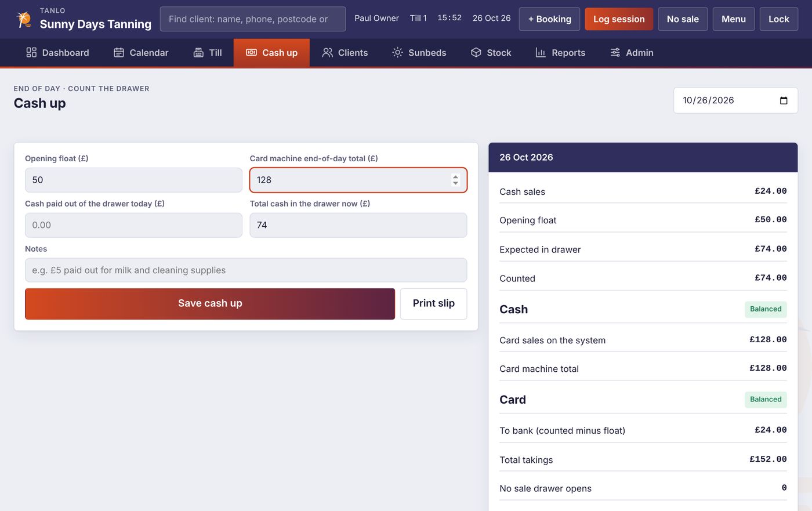Click the Cash paid out field
812x511 pixels.
(133, 225)
